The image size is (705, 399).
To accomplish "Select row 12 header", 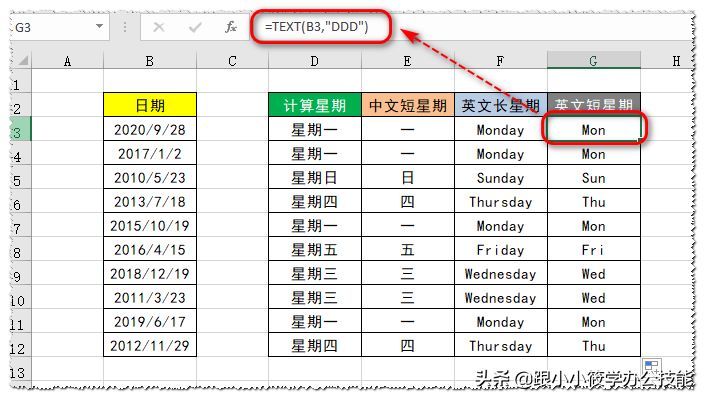I will point(21,345).
